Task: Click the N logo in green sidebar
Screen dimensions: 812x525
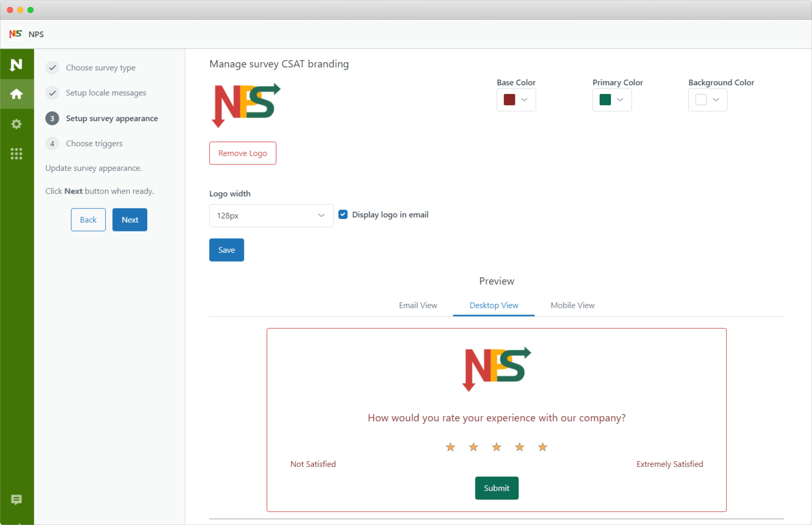Action: tap(16, 65)
